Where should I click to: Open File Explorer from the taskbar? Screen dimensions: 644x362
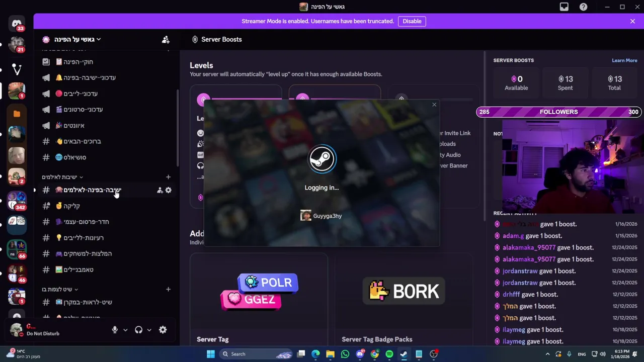click(331, 354)
